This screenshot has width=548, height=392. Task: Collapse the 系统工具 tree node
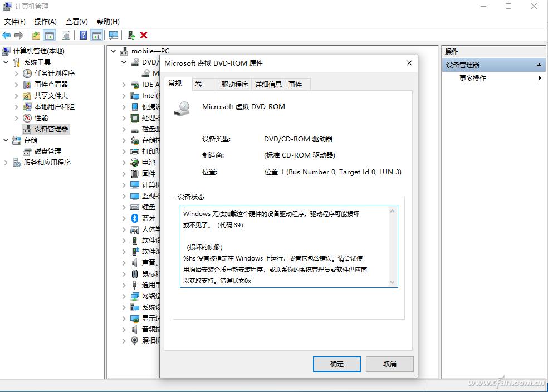pyautogui.click(x=6, y=62)
